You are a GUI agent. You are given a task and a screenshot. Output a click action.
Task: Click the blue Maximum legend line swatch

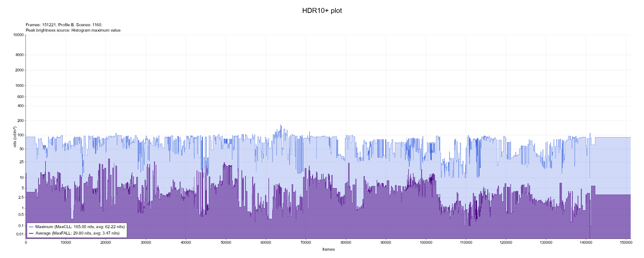tap(31, 227)
